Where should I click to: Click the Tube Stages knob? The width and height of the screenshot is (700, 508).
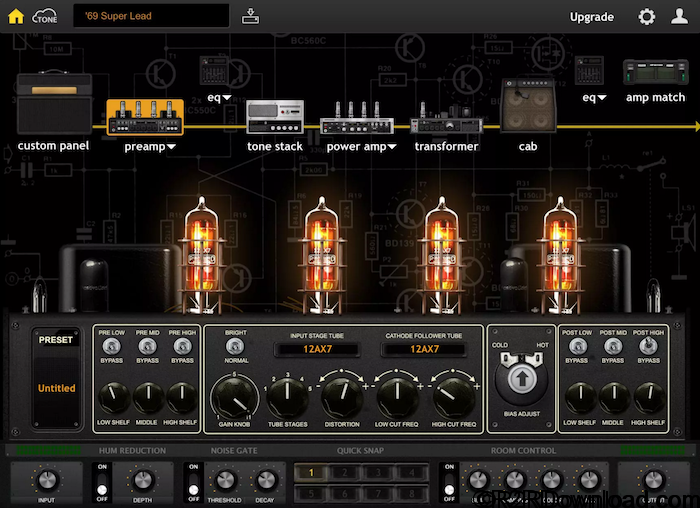pyautogui.click(x=287, y=396)
